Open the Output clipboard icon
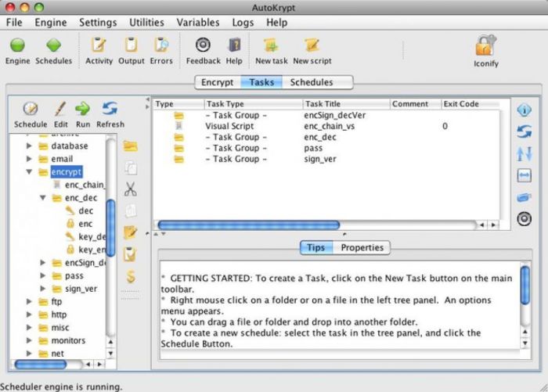Viewport: 548px width, 392px height. (131, 45)
